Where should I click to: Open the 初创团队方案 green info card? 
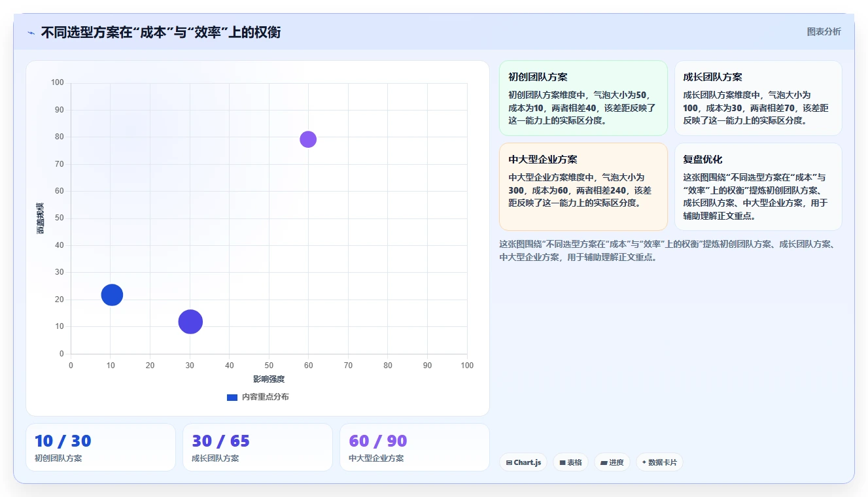(583, 98)
